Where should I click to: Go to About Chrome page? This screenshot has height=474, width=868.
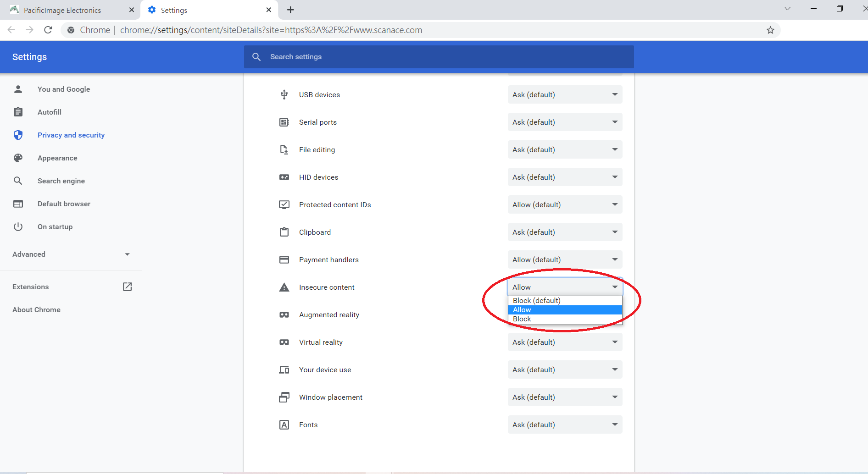point(37,310)
